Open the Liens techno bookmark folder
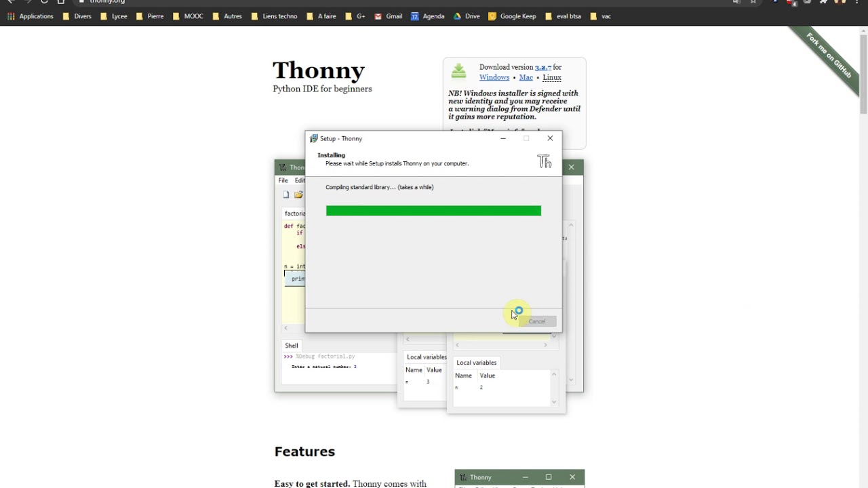 coord(274,16)
